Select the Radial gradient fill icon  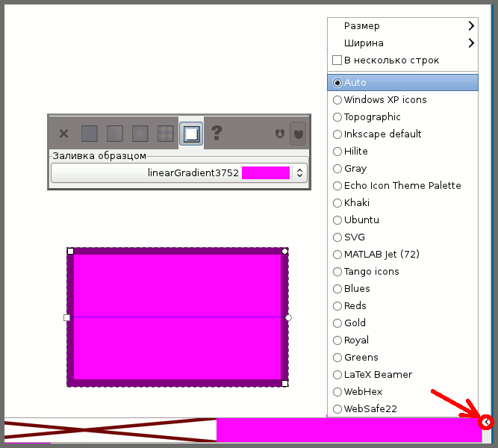tap(140, 134)
